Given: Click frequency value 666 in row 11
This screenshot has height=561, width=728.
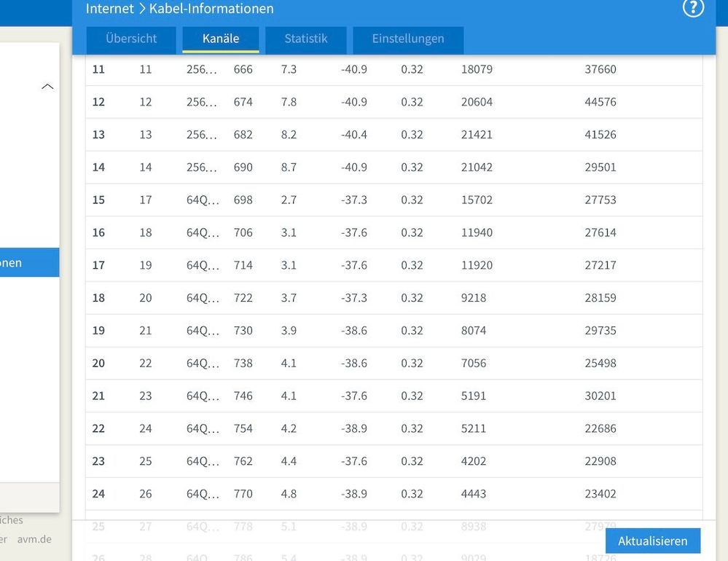Looking at the screenshot, I should pyautogui.click(x=243, y=70).
